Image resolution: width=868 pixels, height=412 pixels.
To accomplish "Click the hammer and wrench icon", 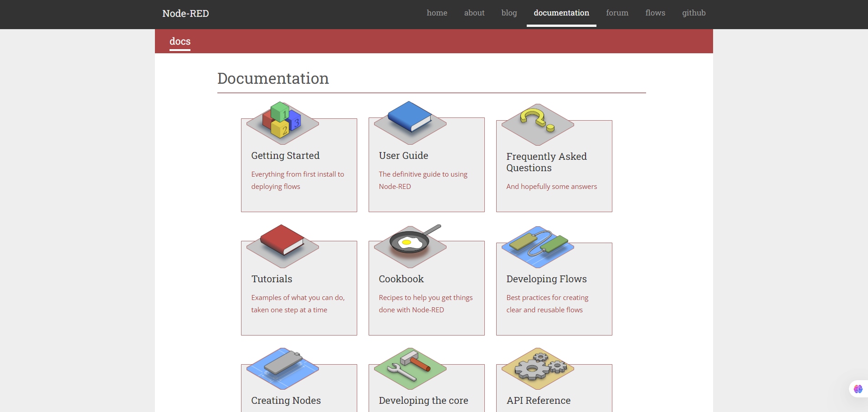I will point(410,368).
